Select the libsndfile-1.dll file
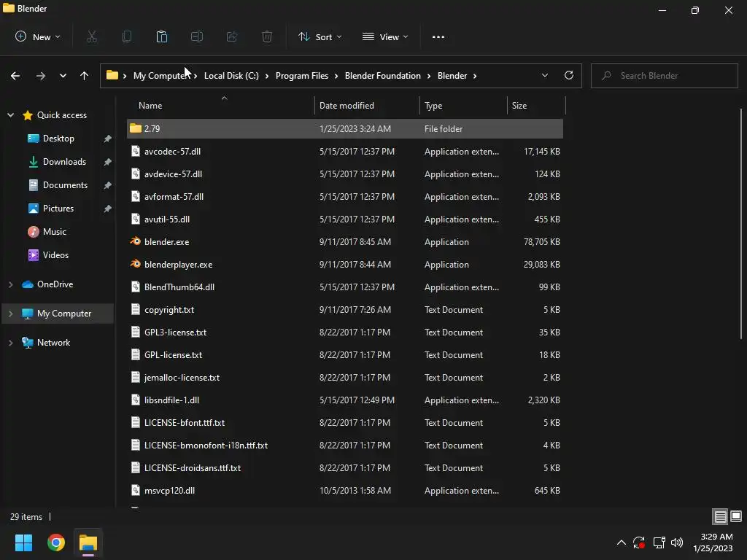This screenshot has width=747, height=560. (x=345, y=400)
